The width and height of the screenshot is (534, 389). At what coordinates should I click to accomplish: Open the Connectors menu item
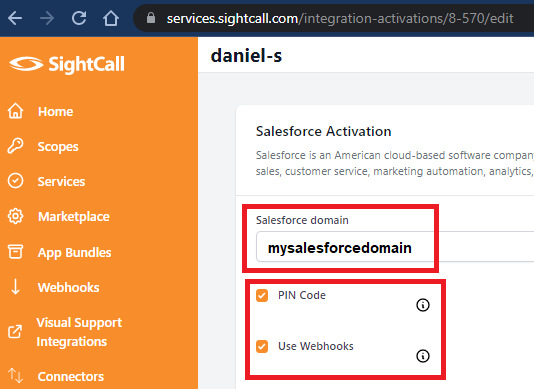click(71, 376)
